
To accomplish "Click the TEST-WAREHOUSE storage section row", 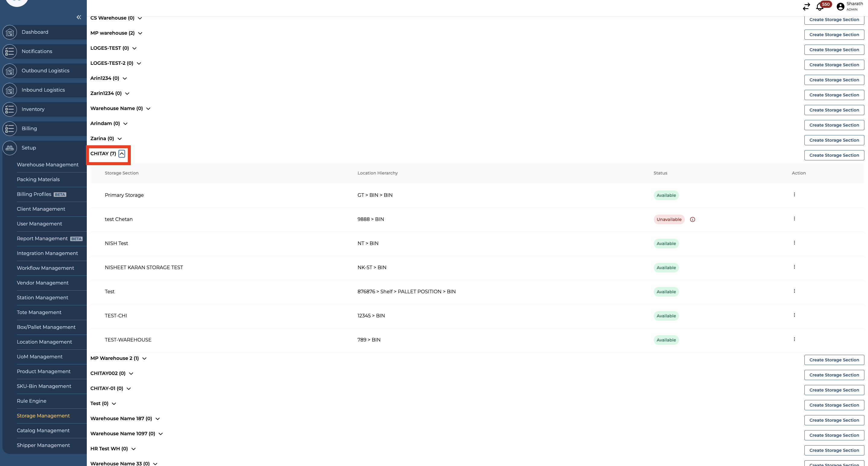I will point(128,340).
